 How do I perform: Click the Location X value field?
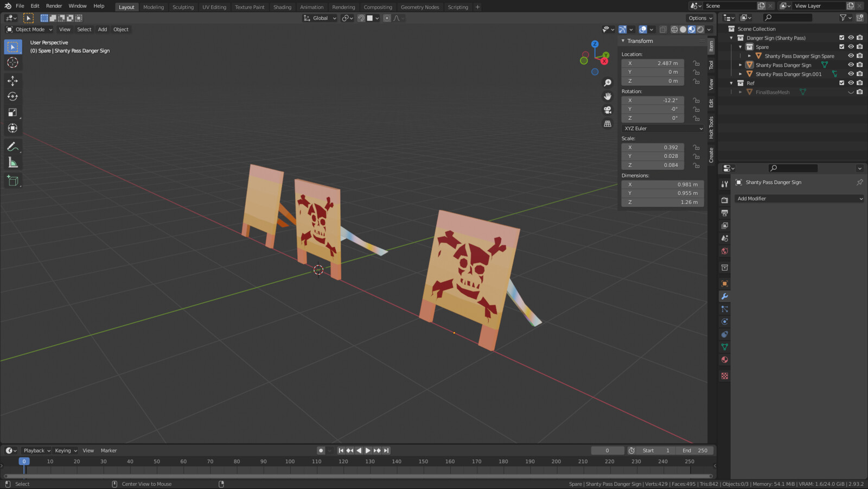[x=653, y=63]
